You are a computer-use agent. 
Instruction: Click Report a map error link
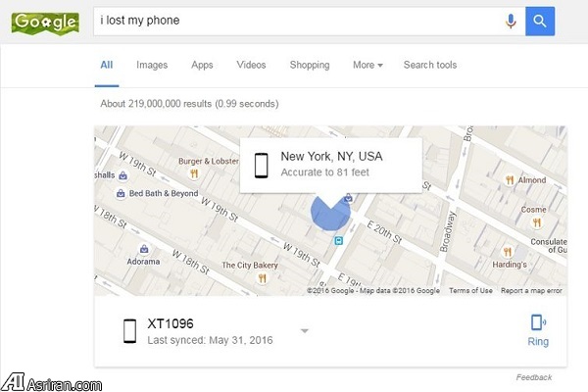[531, 290]
